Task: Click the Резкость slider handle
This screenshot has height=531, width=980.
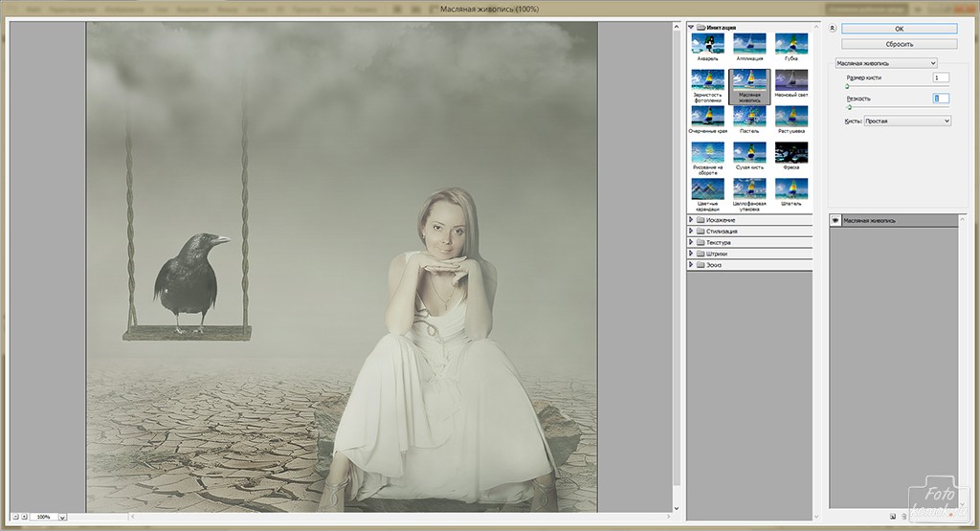Action: [x=849, y=107]
